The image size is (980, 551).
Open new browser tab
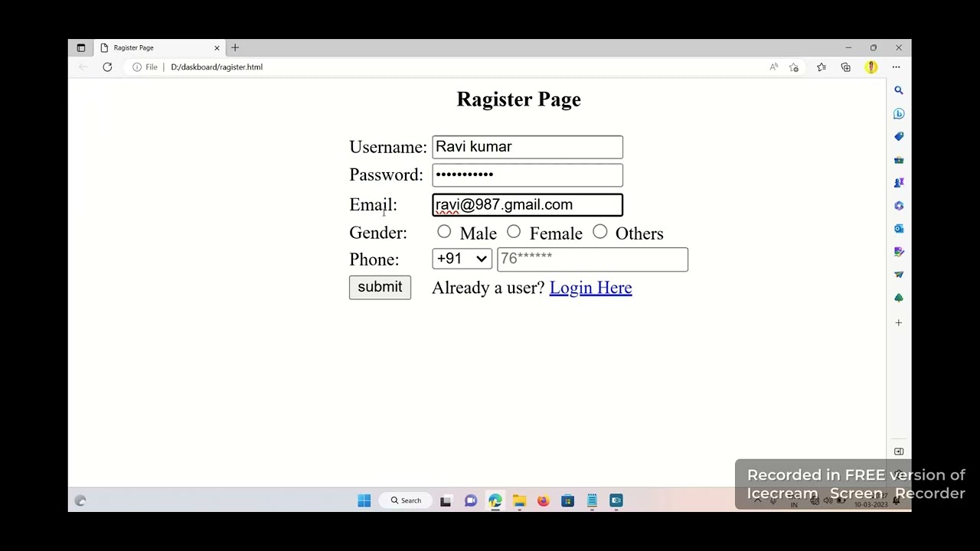pos(235,47)
